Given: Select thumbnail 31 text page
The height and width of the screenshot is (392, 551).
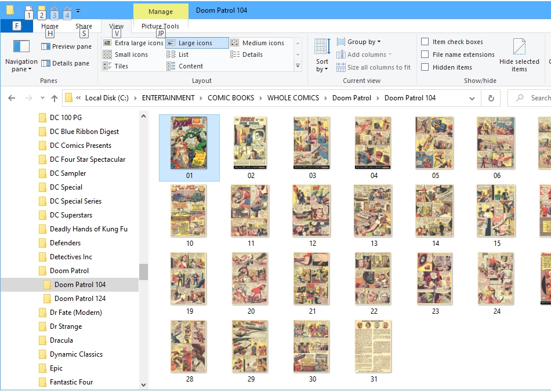Looking at the screenshot, I should tap(373, 346).
